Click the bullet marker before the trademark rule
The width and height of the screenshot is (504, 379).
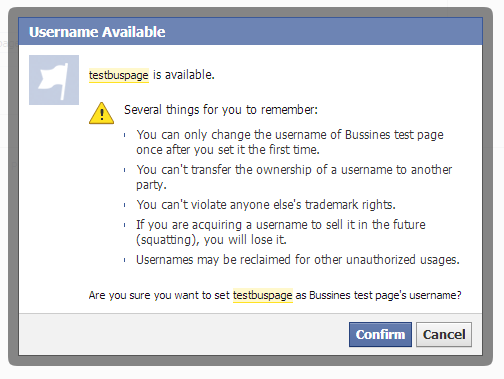[x=125, y=205]
